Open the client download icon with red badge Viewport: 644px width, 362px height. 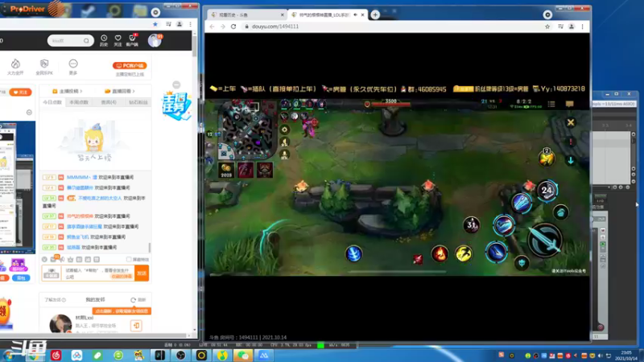click(x=132, y=39)
